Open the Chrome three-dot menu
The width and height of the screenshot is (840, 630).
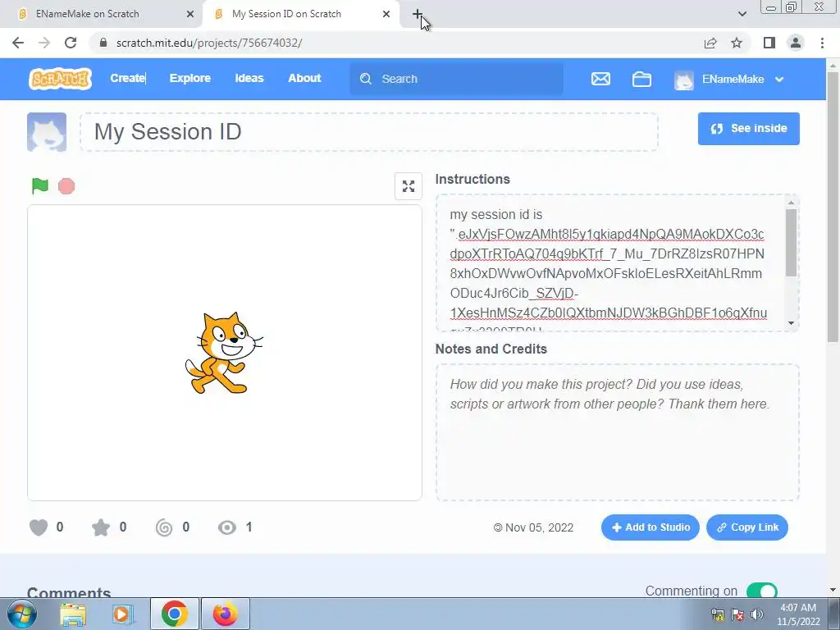click(x=822, y=43)
